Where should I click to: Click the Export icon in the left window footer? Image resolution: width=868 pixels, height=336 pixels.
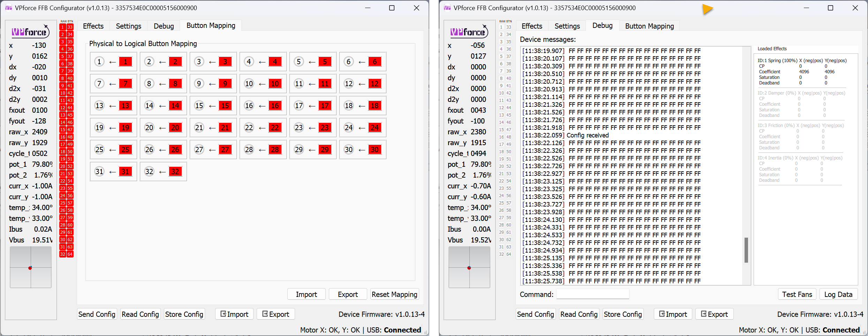coord(276,314)
